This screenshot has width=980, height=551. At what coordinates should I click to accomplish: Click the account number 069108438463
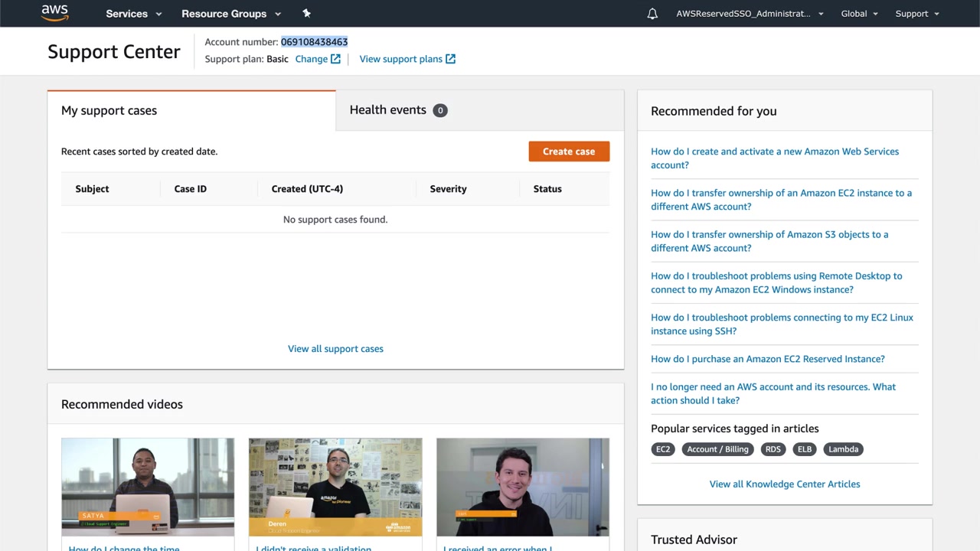(x=314, y=42)
